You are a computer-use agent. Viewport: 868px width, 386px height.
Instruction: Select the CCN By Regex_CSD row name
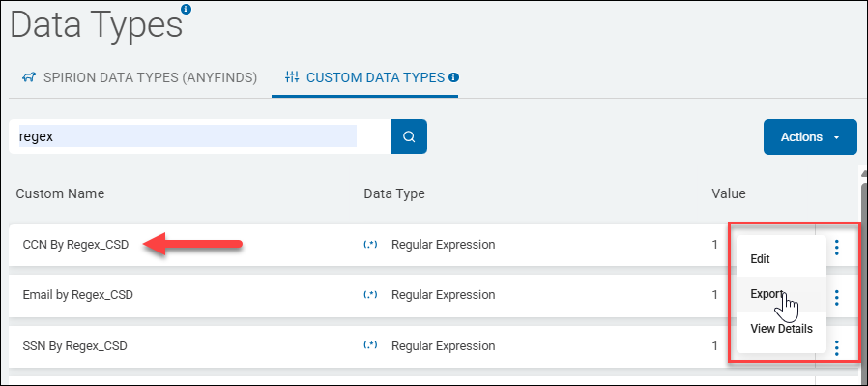[x=75, y=244]
